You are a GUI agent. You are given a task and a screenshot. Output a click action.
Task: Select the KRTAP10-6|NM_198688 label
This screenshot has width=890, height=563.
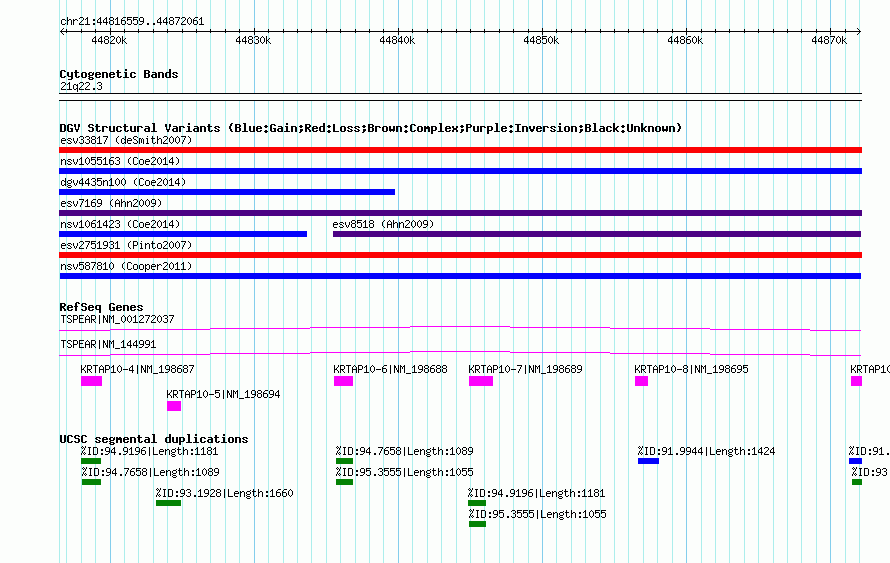pos(390,369)
